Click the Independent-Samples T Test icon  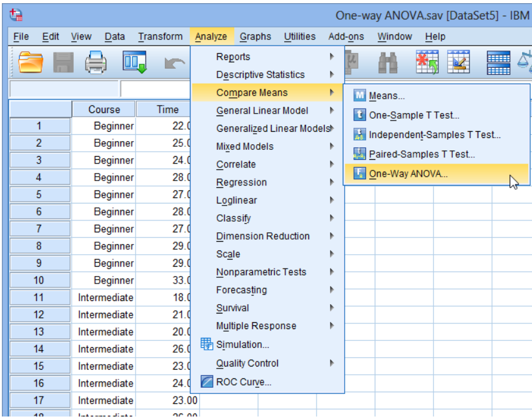[x=359, y=134]
